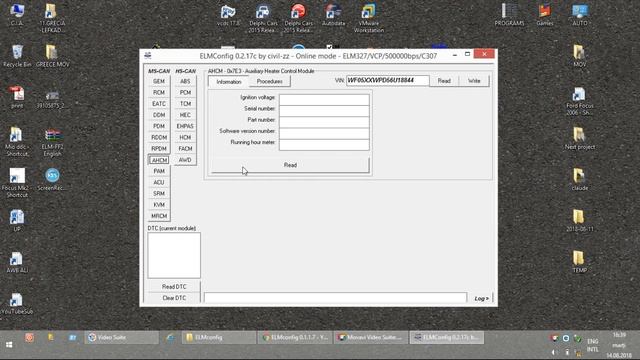Click the Read DTC button
Viewport: 640px width, 360px height.
(174, 287)
